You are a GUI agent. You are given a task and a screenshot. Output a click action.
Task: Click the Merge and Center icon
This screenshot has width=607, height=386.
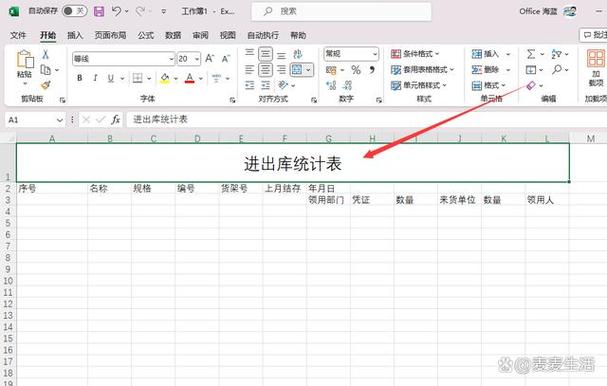(297, 70)
